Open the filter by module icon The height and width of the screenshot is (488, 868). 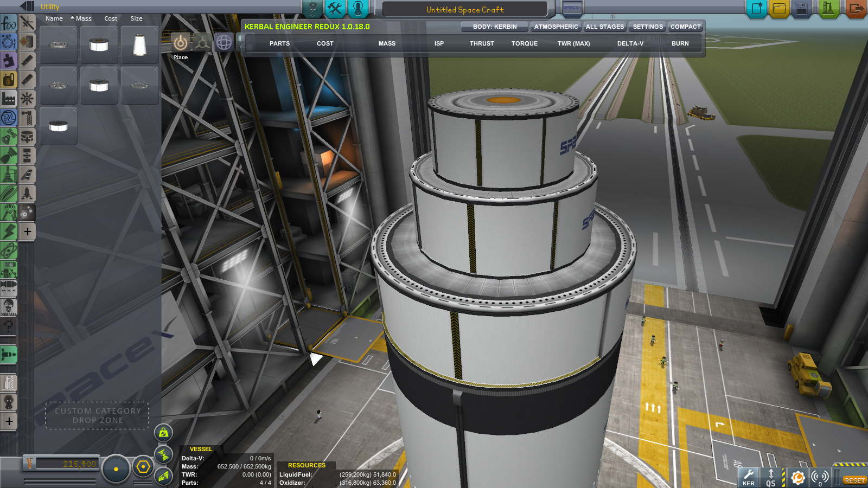[9, 42]
